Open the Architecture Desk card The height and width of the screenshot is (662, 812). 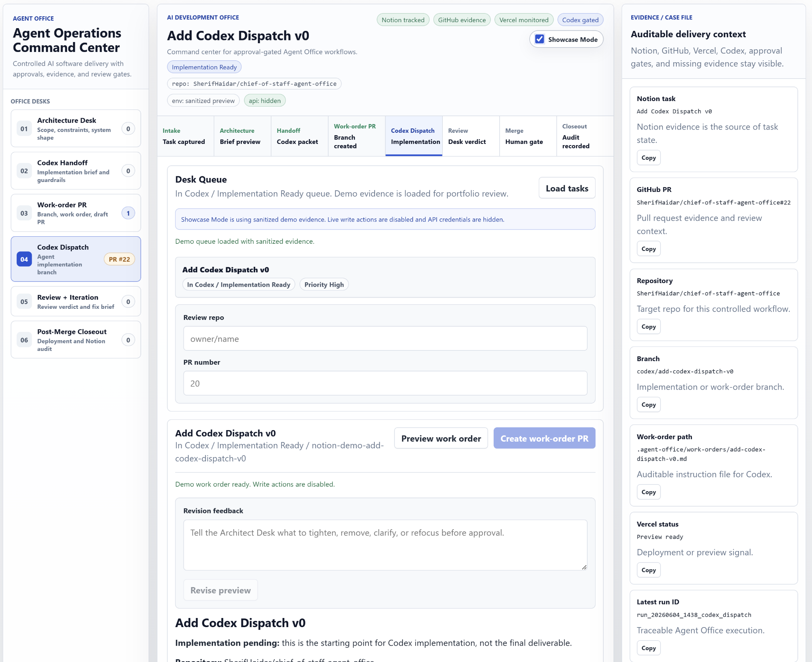click(76, 128)
